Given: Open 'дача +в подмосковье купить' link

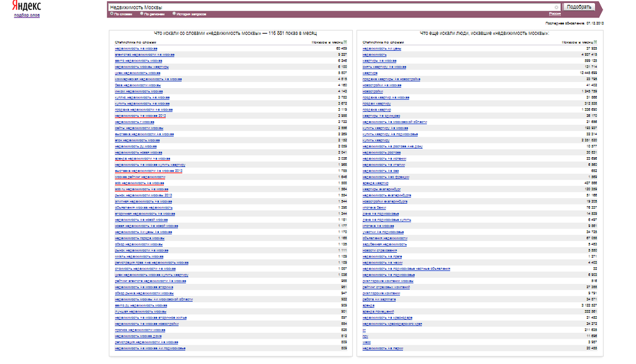Looking at the screenshot, I should [x=386, y=220].
